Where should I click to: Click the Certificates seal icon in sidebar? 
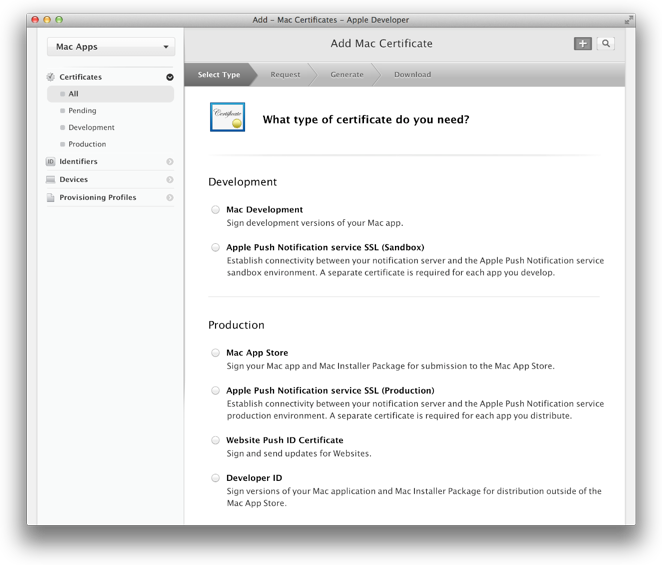[x=51, y=77]
